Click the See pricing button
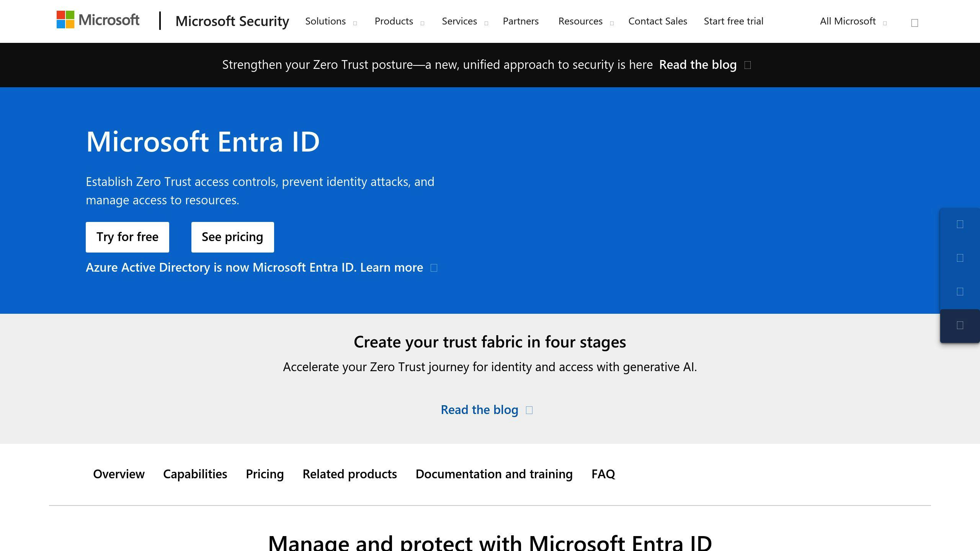The image size is (980, 551). pos(232,237)
